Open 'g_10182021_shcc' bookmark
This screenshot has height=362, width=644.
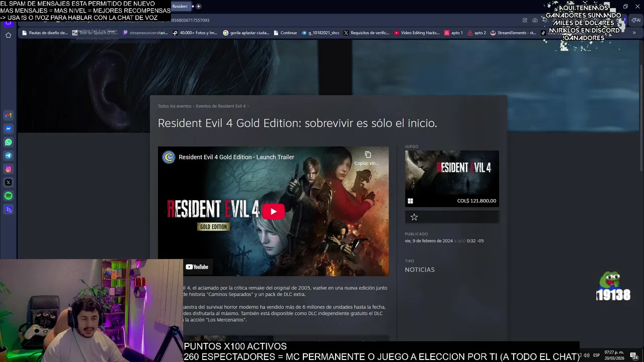pos(320,33)
